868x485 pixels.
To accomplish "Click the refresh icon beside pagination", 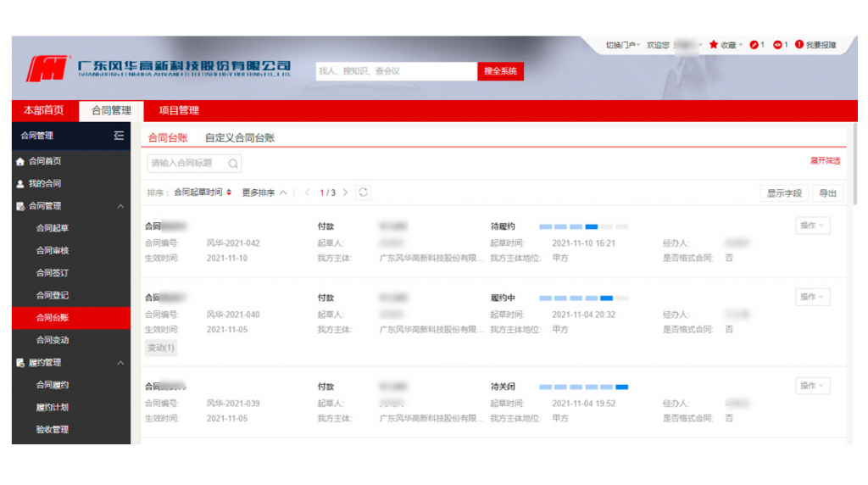I will pos(364,192).
